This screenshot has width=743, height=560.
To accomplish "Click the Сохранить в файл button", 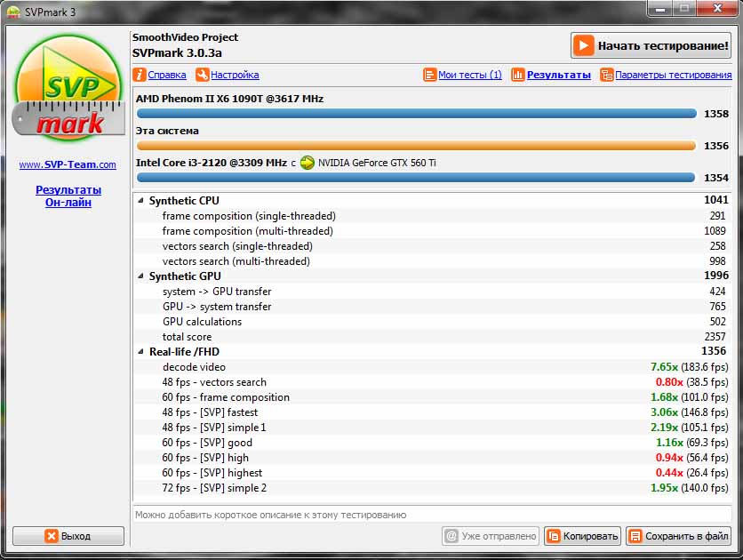I will (x=678, y=536).
